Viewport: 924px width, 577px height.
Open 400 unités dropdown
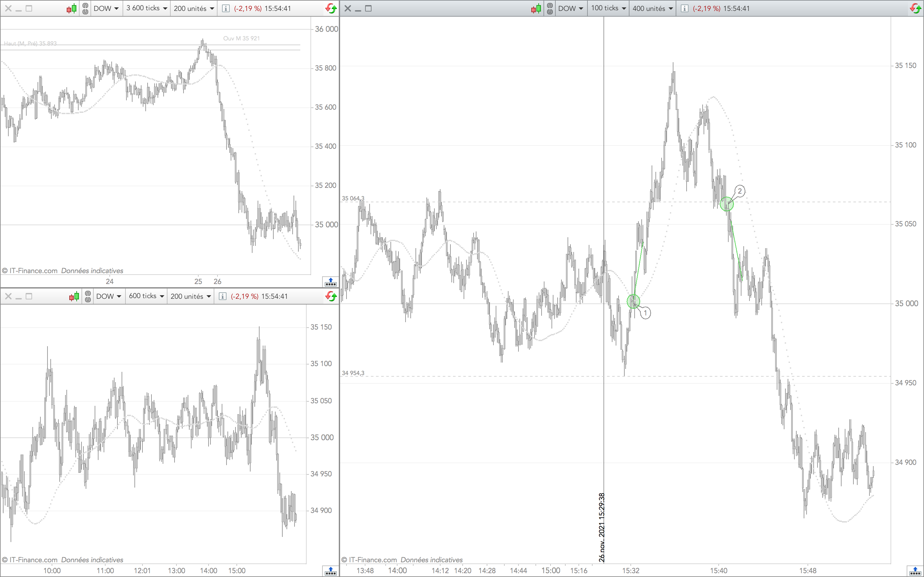652,8
